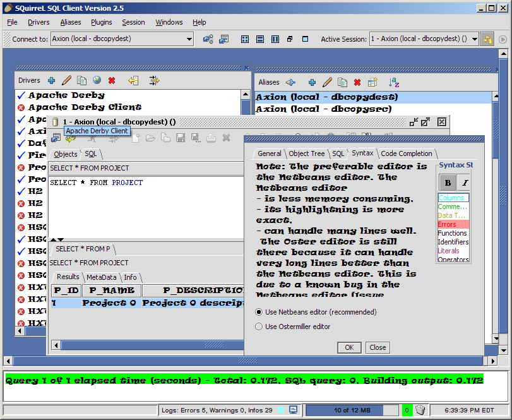
Task: Select Use Netbeans editor radio button
Action: tap(259, 312)
